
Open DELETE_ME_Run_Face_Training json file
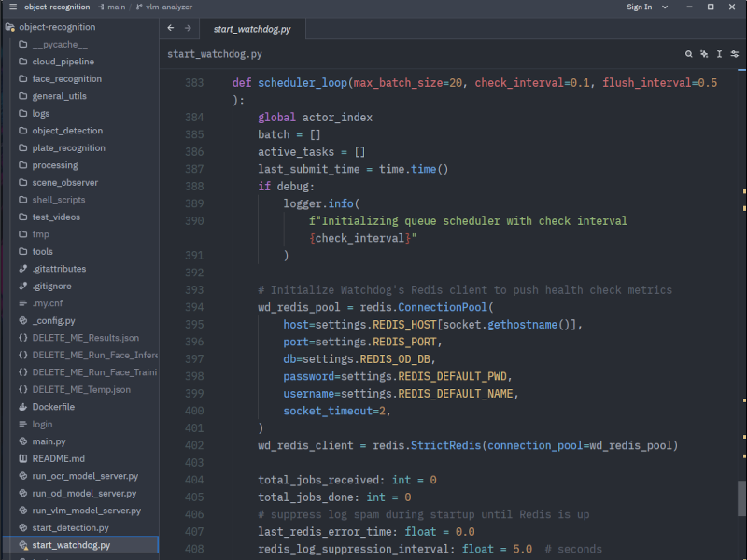[94, 371]
